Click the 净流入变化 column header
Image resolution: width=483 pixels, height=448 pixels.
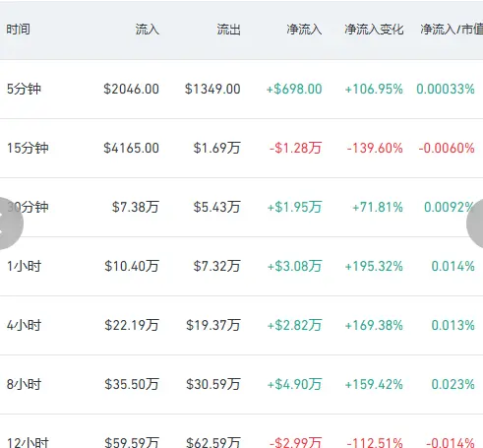point(374,30)
